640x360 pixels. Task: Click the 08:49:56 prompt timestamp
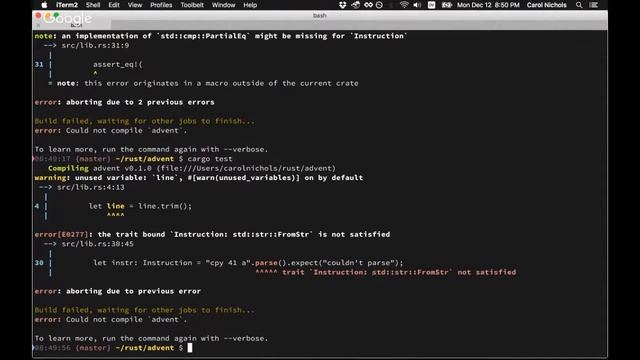pos(52,348)
